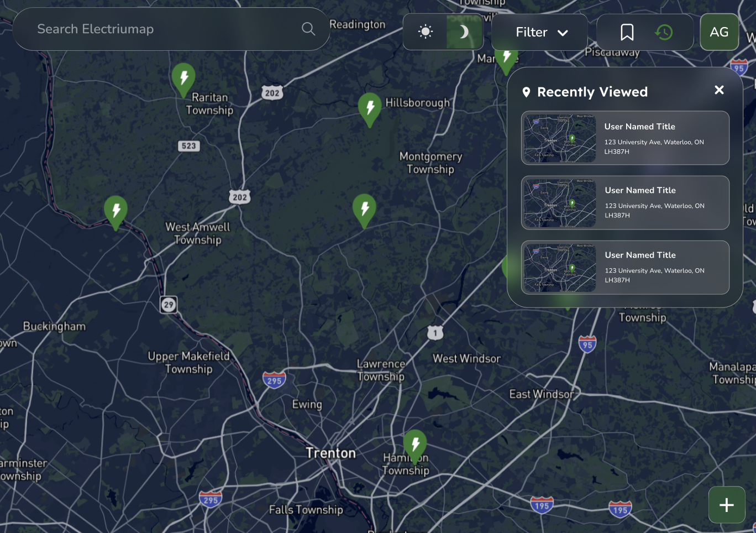This screenshot has width=756, height=533.
Task: Click the second recently viewed map thumbnail
Action: pos(560,202)
